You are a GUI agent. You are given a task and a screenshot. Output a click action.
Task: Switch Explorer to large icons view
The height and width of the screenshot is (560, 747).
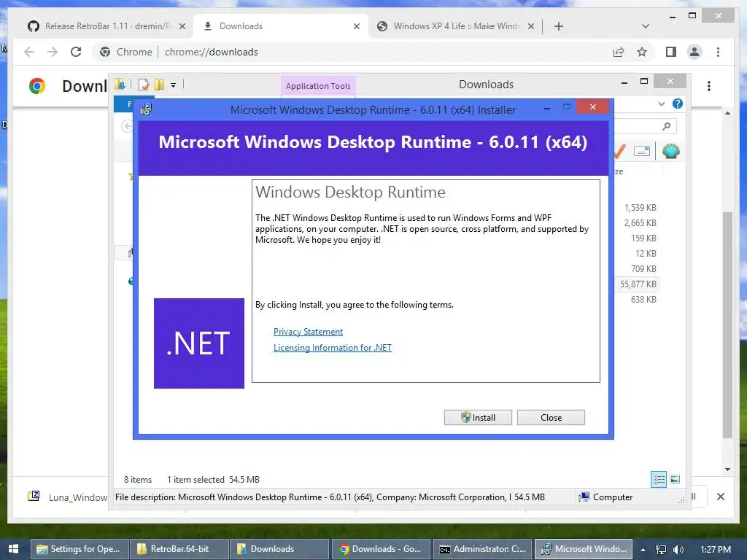pos(675,479)
